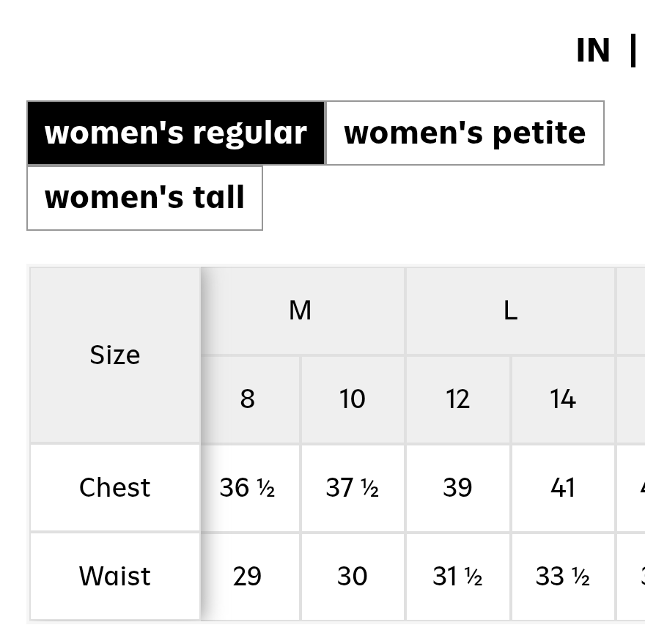The image size is (645, 644).
Task: Click waist measurement 29 cell
Action: pyautogui.click(x=248, y=577)
